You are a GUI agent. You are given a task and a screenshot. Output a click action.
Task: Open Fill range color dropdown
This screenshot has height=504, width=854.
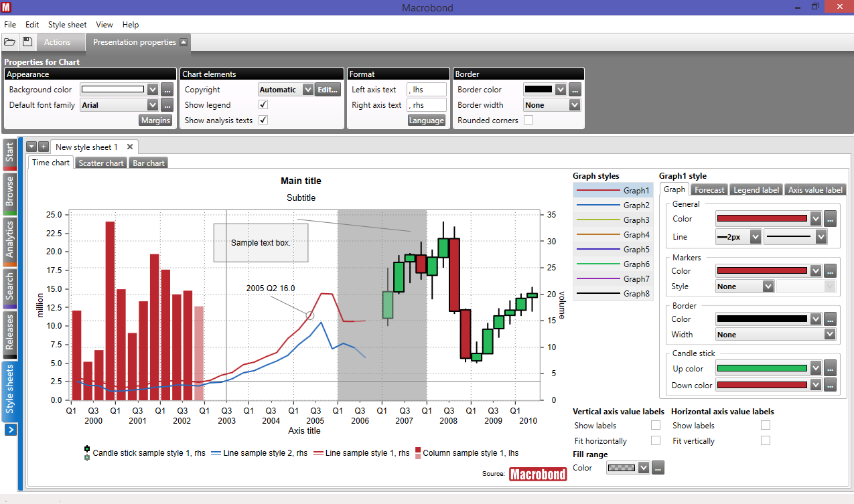coord(644,468)
